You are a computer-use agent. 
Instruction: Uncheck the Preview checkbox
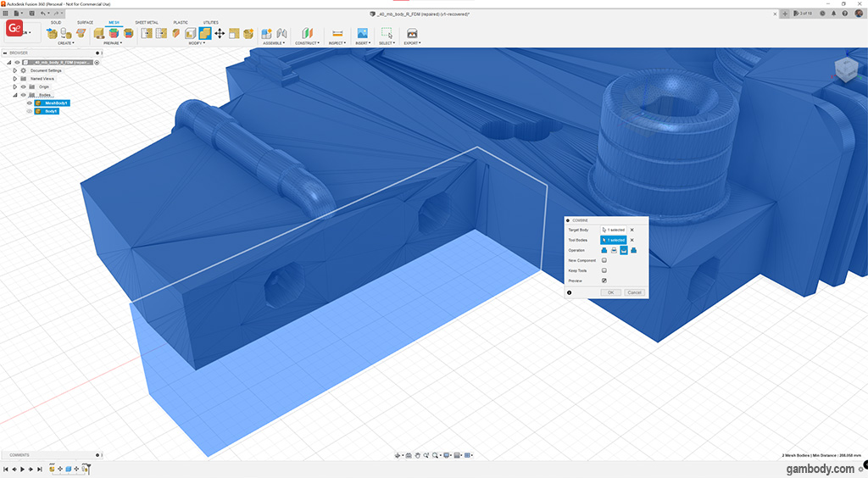click(604, 281)
